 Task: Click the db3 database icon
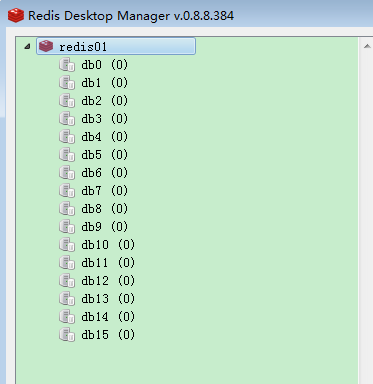tap(67, 119)
